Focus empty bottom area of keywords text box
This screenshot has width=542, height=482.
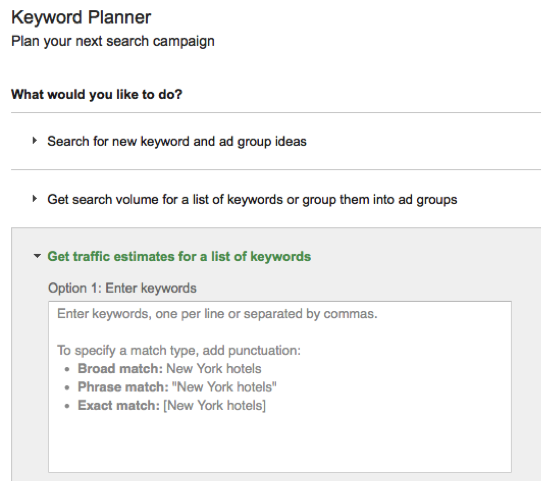point(280,444)
